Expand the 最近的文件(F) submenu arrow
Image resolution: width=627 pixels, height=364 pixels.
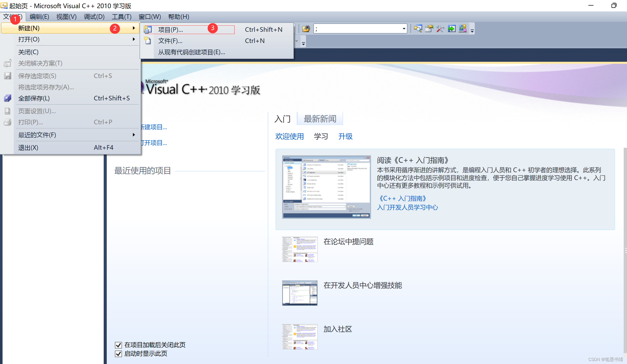[134, 135]
